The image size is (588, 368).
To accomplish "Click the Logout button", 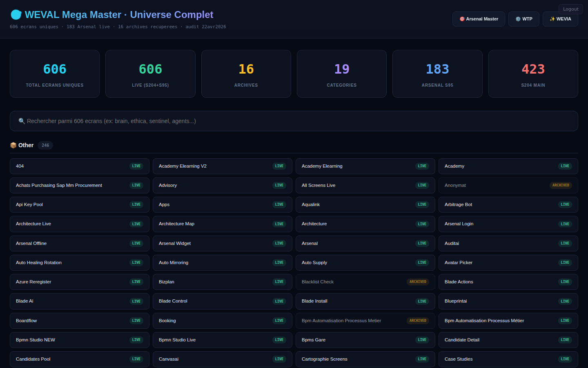I will coord(570,9).
